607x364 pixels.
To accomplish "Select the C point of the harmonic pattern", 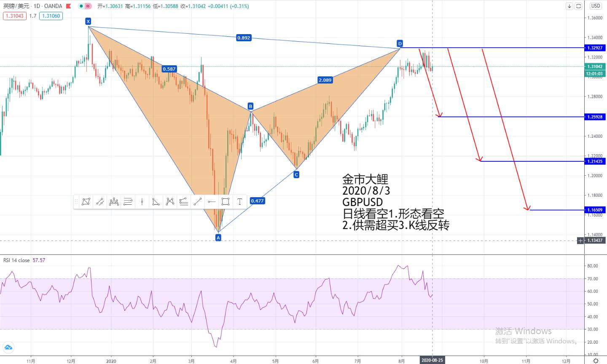I will (296, 174).
